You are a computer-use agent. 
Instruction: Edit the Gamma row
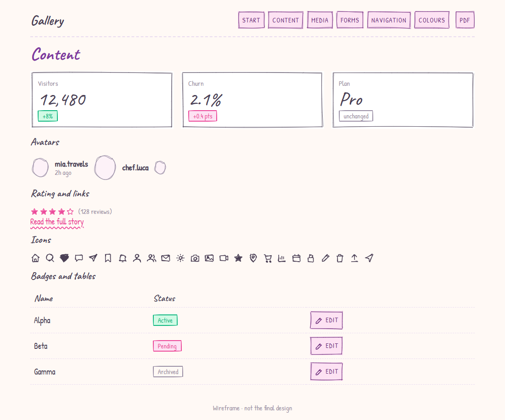coord(326,372)
